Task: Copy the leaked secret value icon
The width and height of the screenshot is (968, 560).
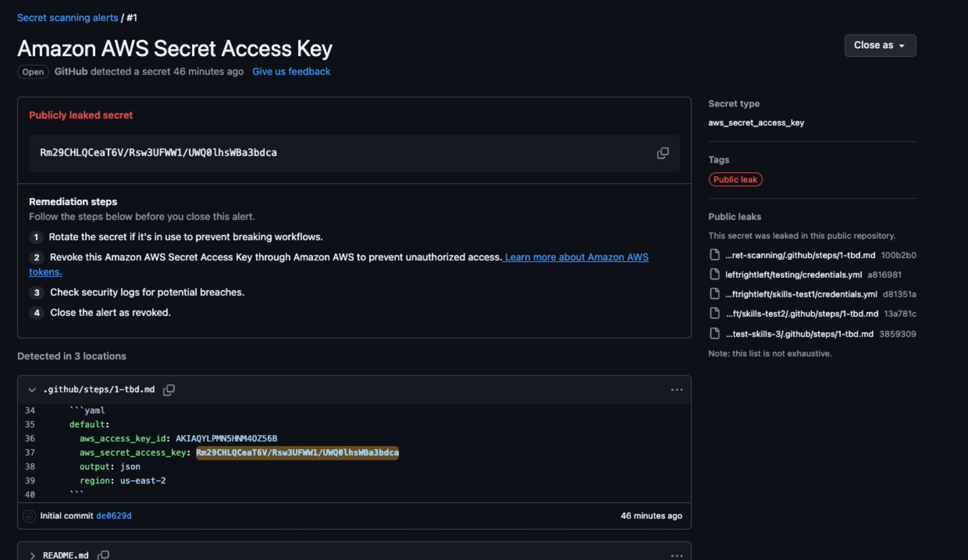Action: coord(663,153)
